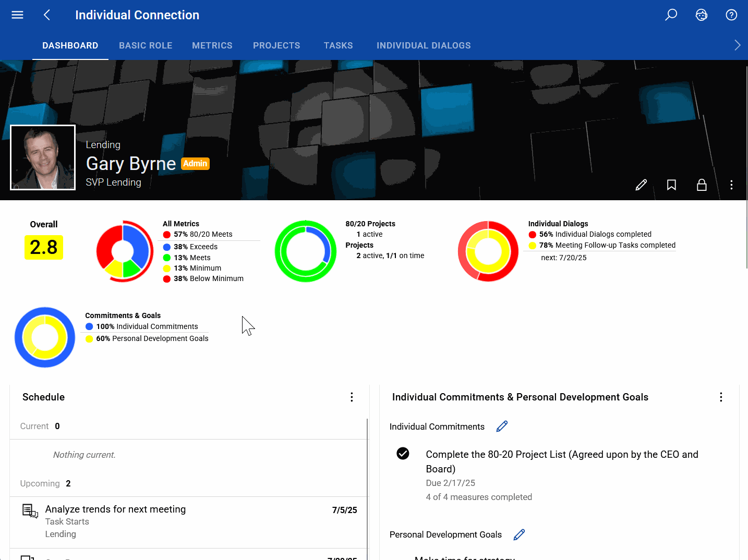Click the Commitments & Goals donut chart

point(45,337)
